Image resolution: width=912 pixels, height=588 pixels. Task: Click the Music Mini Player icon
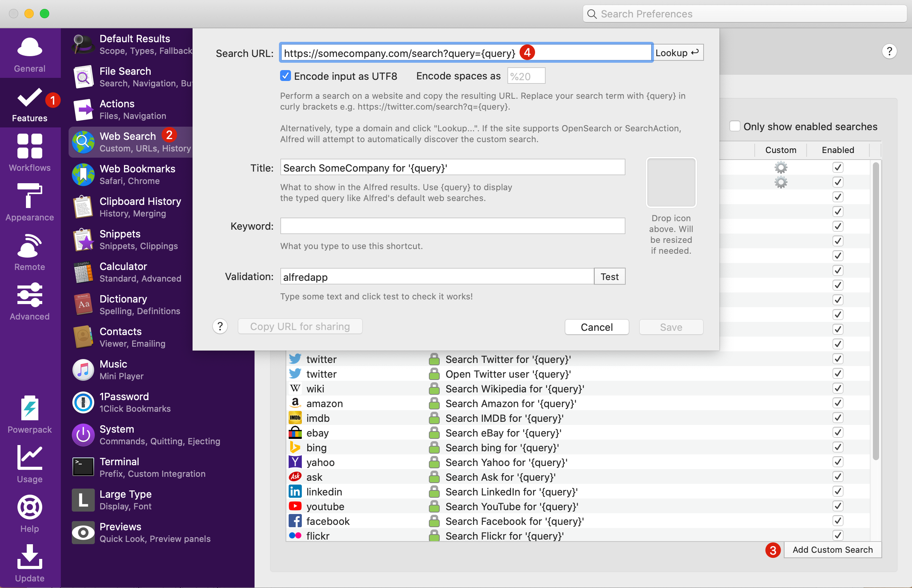coord(83,370)
